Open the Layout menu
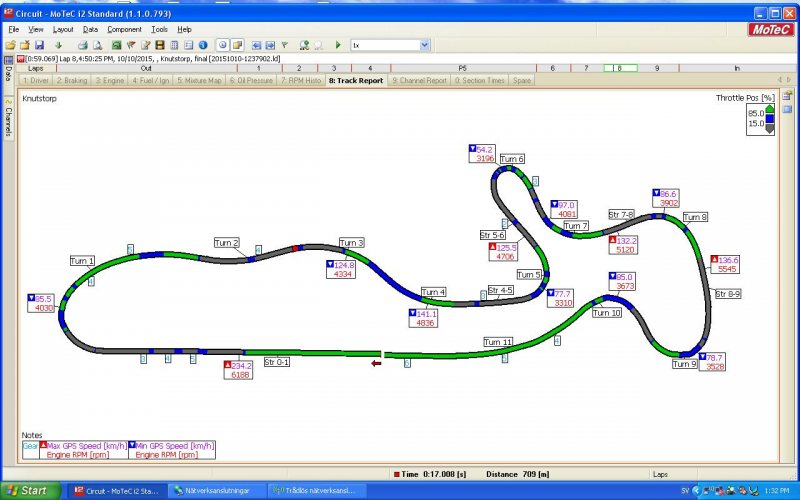Viewport: 800px width, 500px height. [63, 29]
